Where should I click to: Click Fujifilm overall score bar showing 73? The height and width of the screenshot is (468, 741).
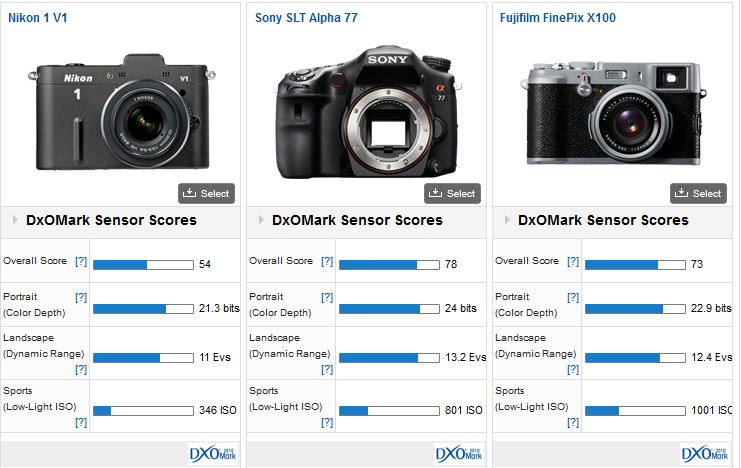point(635,265)
